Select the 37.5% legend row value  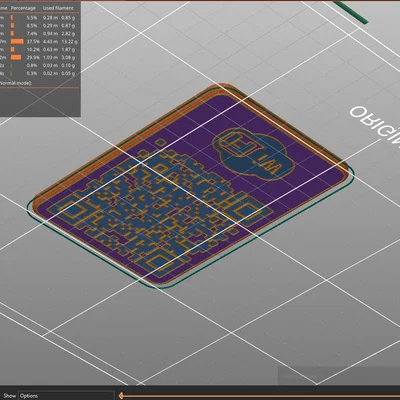(33, 42)
